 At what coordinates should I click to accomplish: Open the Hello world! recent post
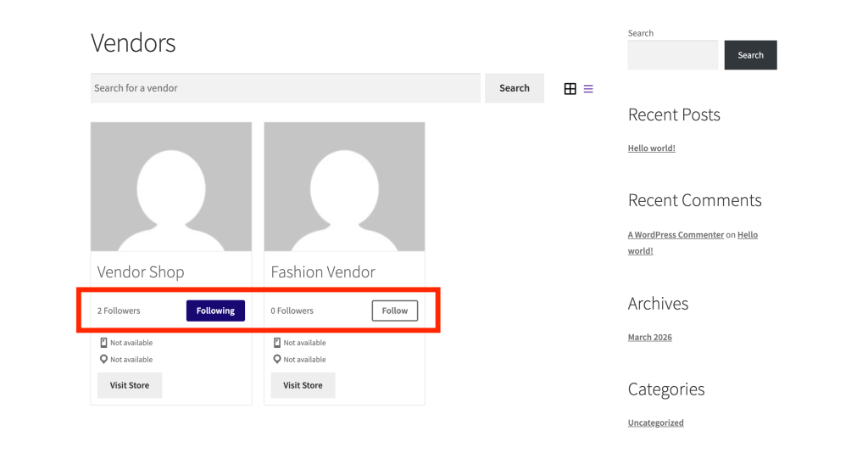pos(652,148)
